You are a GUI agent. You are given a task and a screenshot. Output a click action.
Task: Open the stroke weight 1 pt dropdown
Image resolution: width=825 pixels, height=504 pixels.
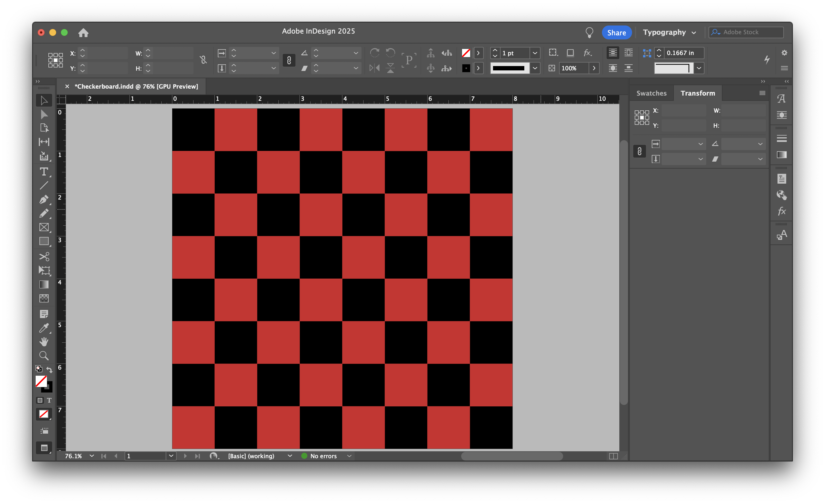[x=535, y=53]
